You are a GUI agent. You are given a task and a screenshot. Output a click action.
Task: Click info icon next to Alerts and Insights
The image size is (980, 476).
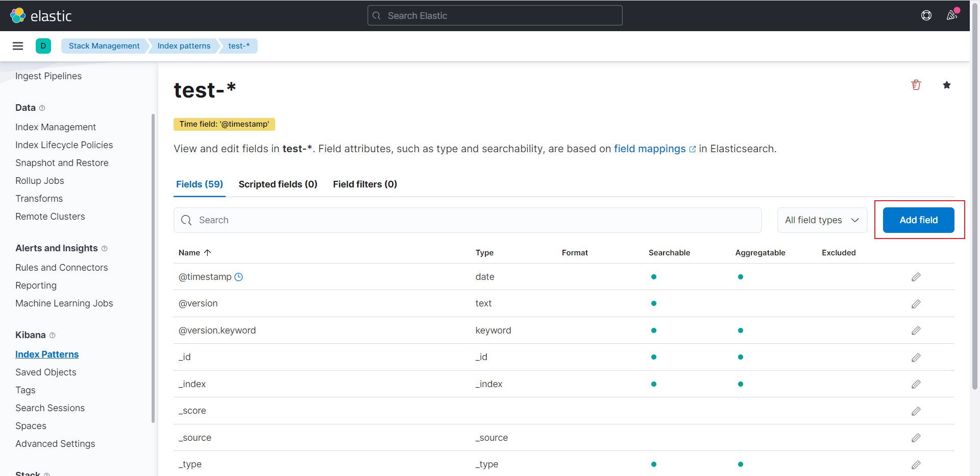(105, 248)
